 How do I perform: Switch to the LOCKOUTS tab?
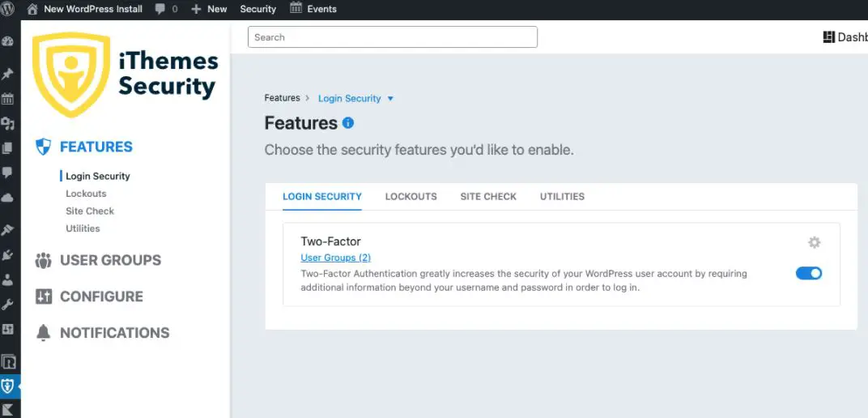tap(411, 197)
